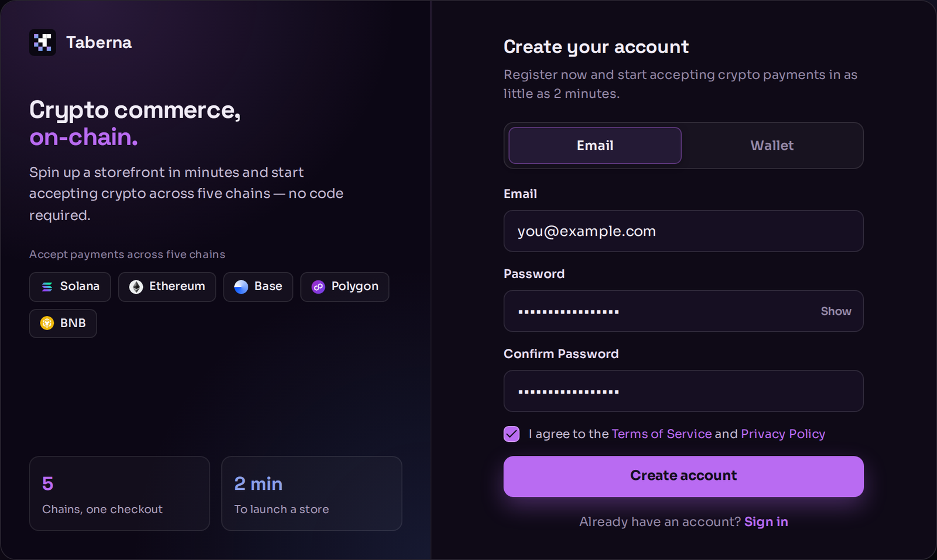Click "Accept payments across five chains" text
Image resolution: width=937 pixels, height=560 pixels.
coord(127,255)
